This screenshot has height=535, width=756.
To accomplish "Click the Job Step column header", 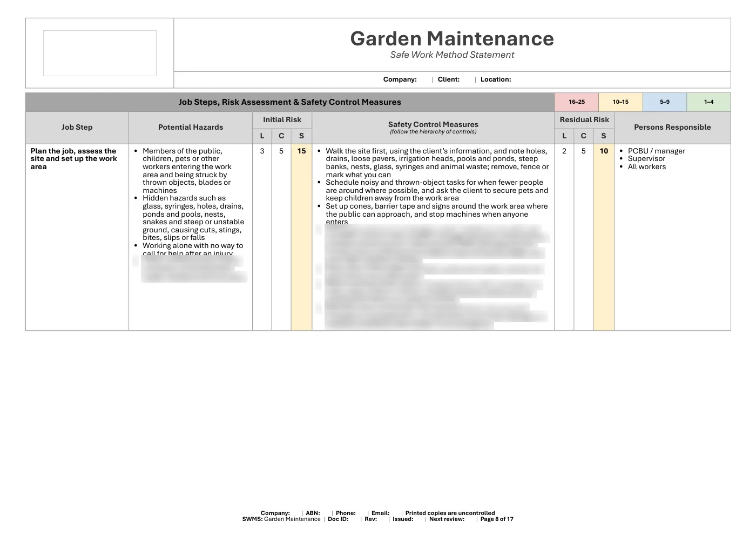I will [x=77, y=128].
